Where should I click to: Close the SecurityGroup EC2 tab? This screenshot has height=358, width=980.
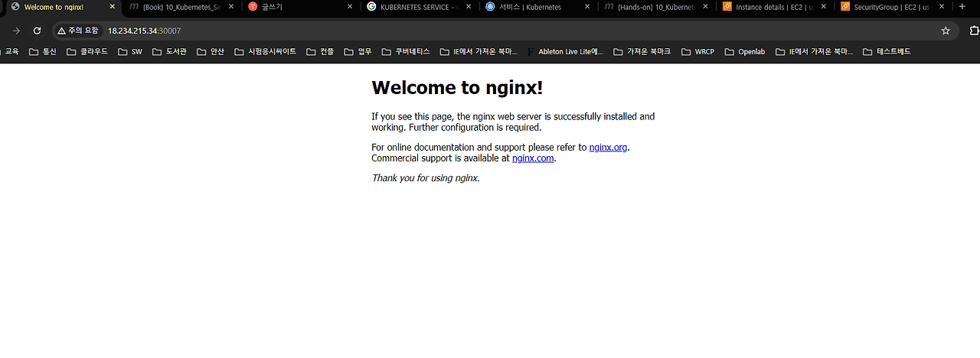tap(943, 7)
